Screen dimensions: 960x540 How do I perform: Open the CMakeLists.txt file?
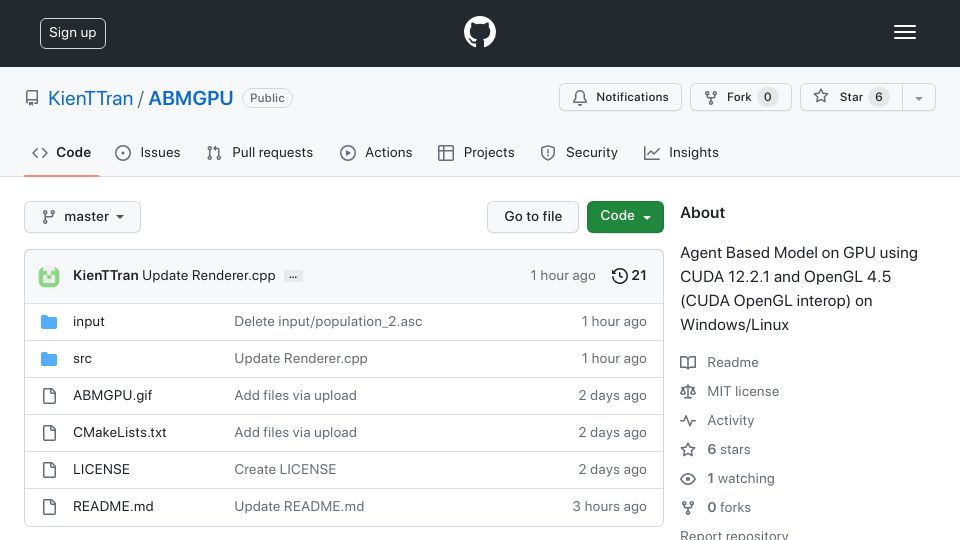119,432
